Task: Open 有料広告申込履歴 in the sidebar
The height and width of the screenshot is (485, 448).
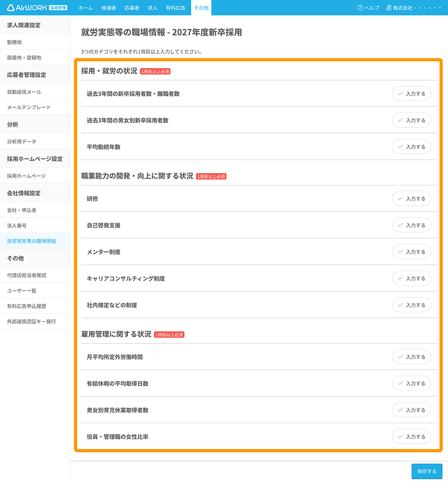Action: click(35, 306)
